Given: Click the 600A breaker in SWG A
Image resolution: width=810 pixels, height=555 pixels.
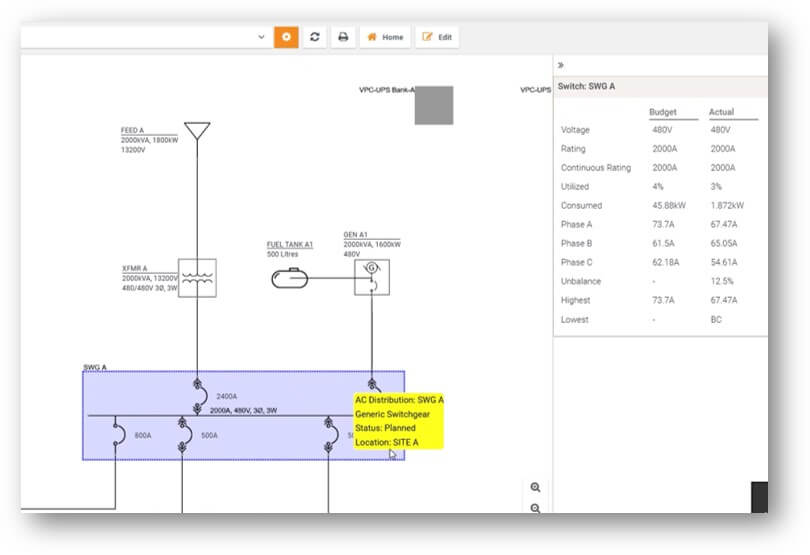Looking at the screenshot, I should tap(116, 435).
